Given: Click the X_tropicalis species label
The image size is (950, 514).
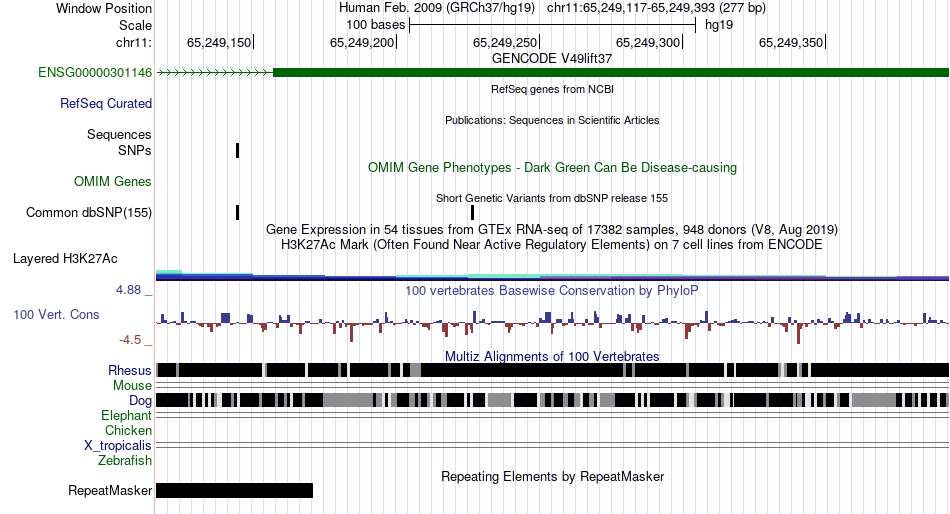Looking at the screenshot, I should click(118, 446).
